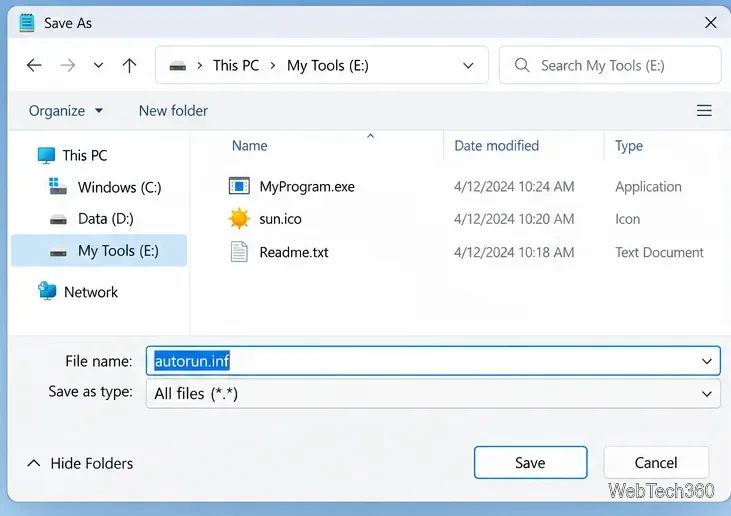The height and width of the screenshot is (516, 731).
Task: Click the Save button
Action: tap(530, 462)
